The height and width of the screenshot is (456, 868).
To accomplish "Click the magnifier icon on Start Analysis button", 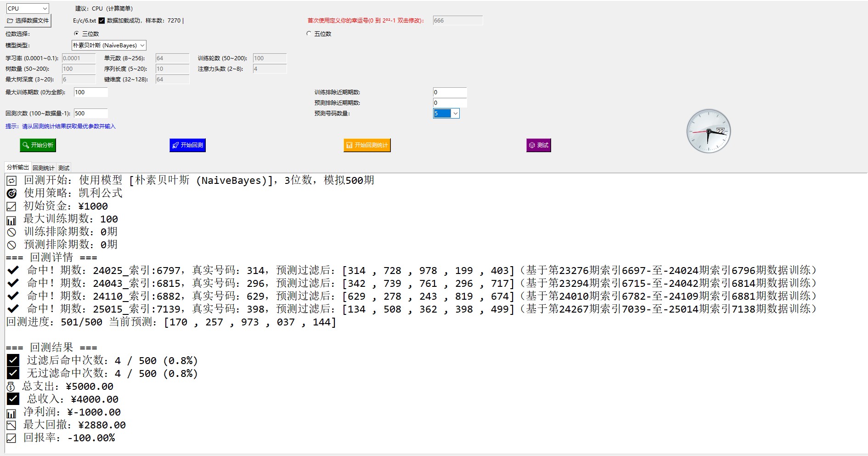I will [x=26, y=145].
